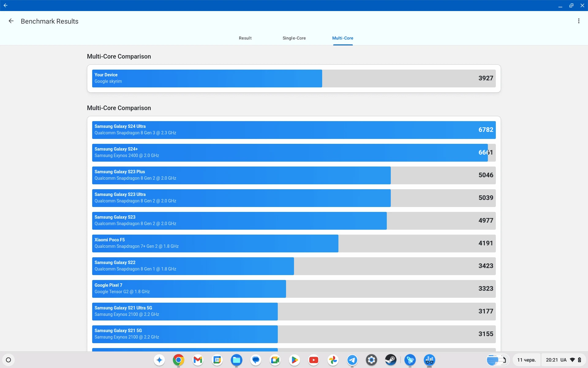
Task: Open the calendar date 11 черв.
Action: tap(526, 360)
